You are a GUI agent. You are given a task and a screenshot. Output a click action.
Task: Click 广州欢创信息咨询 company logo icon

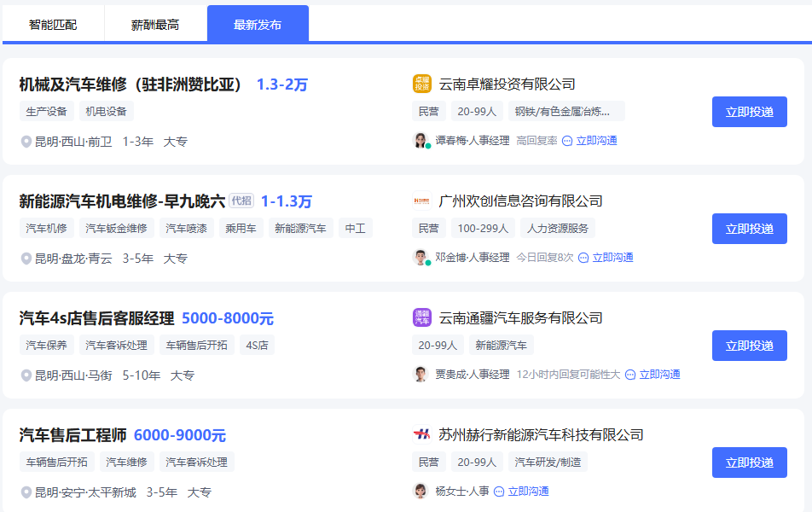(x=421, y=201)
